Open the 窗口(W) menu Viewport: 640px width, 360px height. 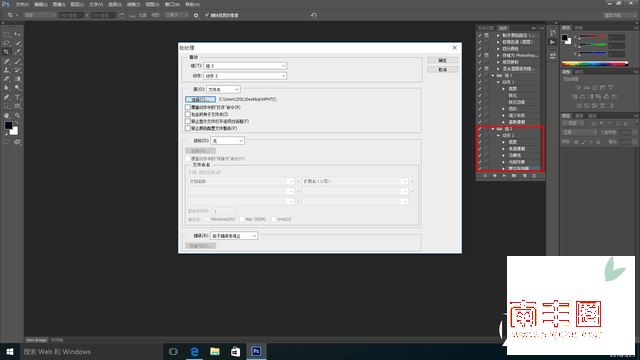(172, 4)
